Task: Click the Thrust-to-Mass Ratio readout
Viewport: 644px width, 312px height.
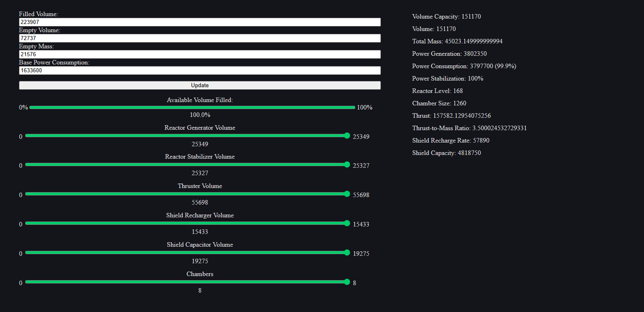Action: (x=469, y=128)
